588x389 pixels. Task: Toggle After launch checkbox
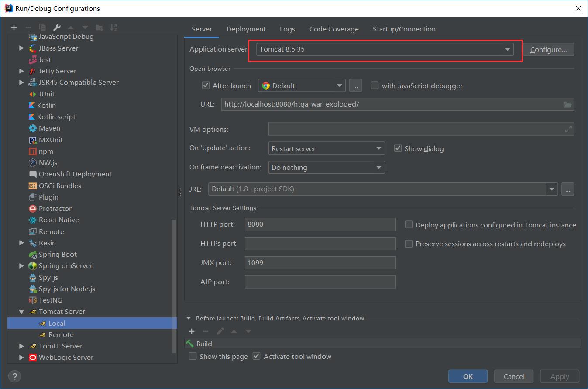[x=206, y=86]
